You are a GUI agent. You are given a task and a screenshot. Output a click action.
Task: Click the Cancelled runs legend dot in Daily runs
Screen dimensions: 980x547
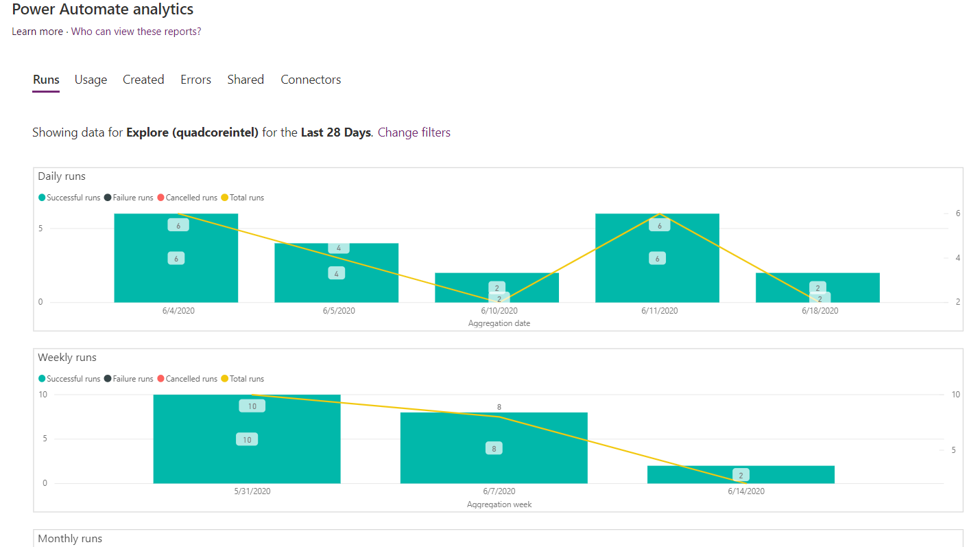(x=161, y=197)
